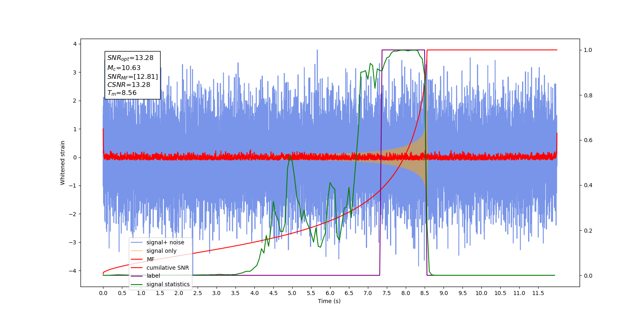Click the blue 'signal+ noise' legend line sample
This screenshot has height=322, width=644.
(x=137, y=242)
